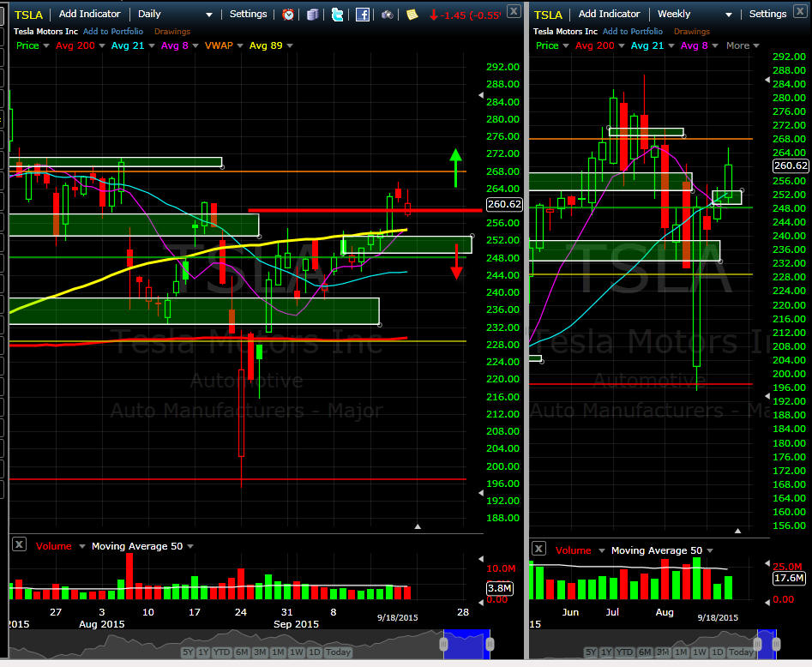Select 1M range in Daily chart
The width and height of the screenshot is (812, 667).
pyautogui.click(x=278, y=652)
